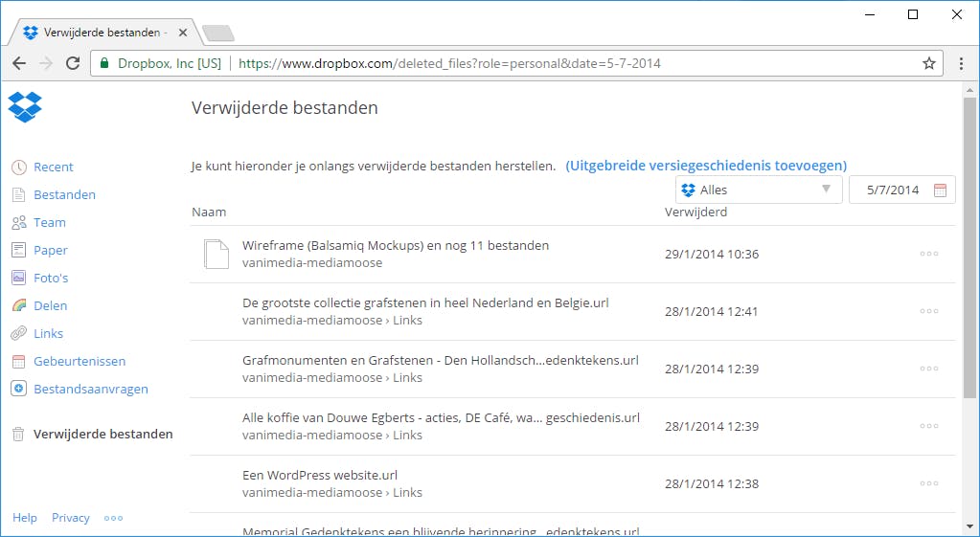Image resolution: width=980 pixels, height=537 pixels.
Task: Open the Recent sidebar link
Action: click(x=53, y=167)
